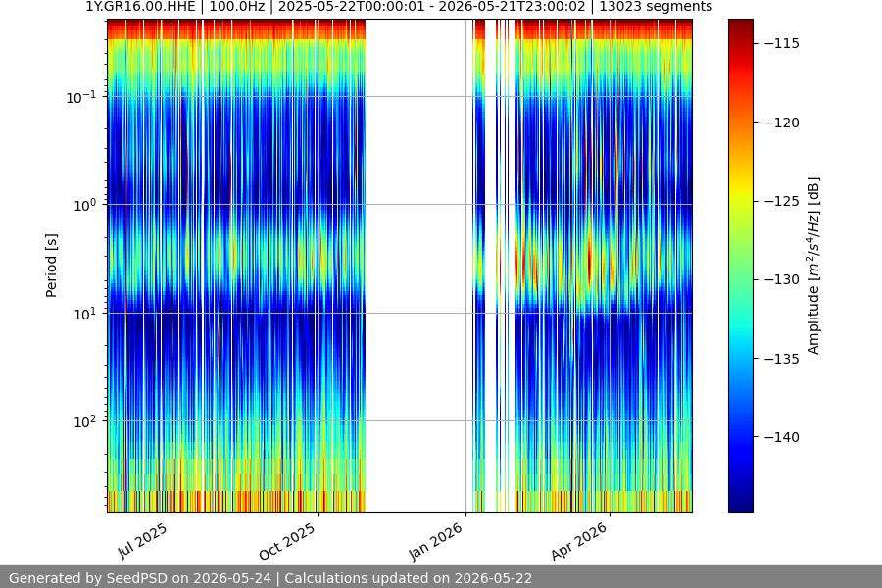
Task: Click the −140 colorbar tick label
Action: [782, 437]
